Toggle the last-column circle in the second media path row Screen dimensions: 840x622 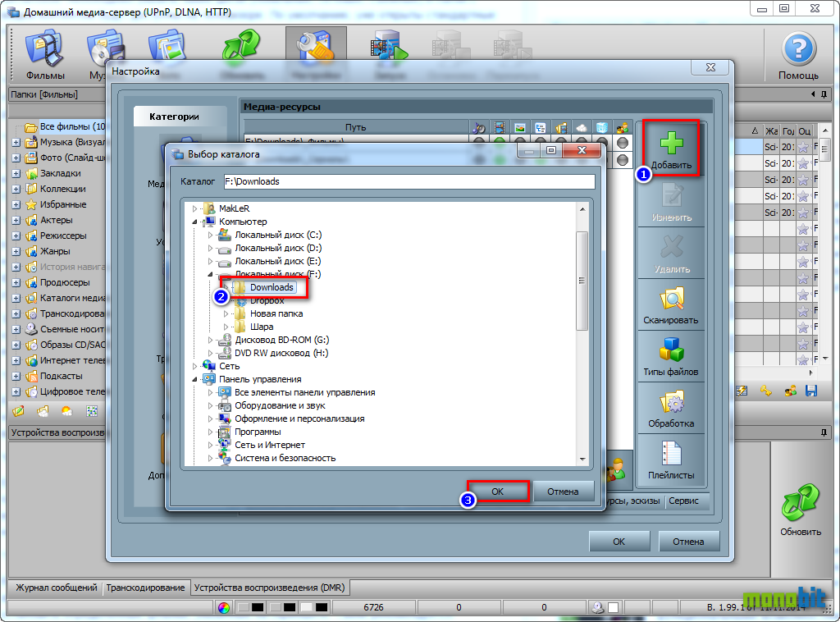coord(622,160)
